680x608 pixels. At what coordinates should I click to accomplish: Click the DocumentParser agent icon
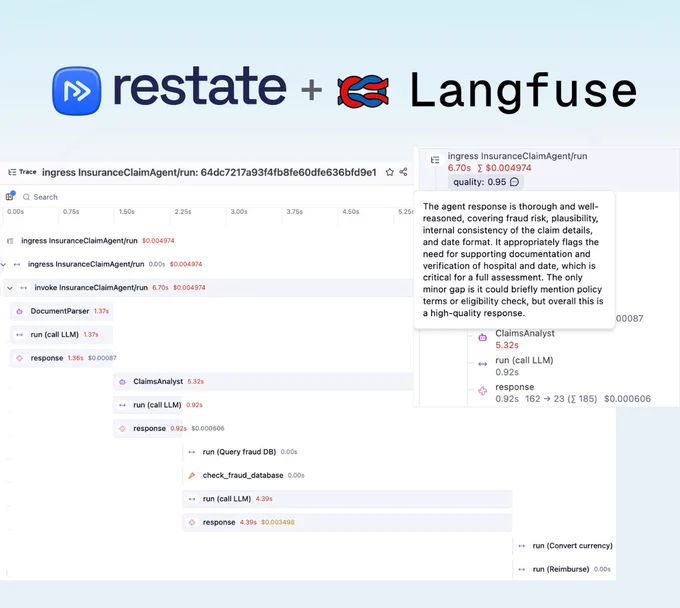pos(20,311)
